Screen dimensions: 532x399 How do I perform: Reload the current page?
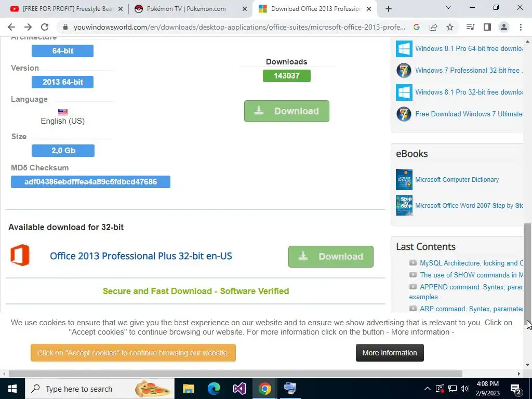point(45,27)
